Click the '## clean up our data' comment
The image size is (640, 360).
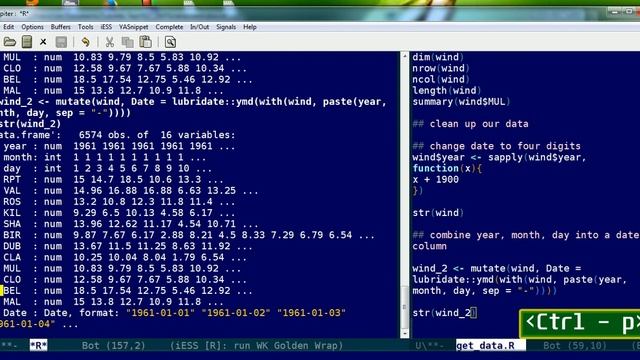click(x=470, y=124)
